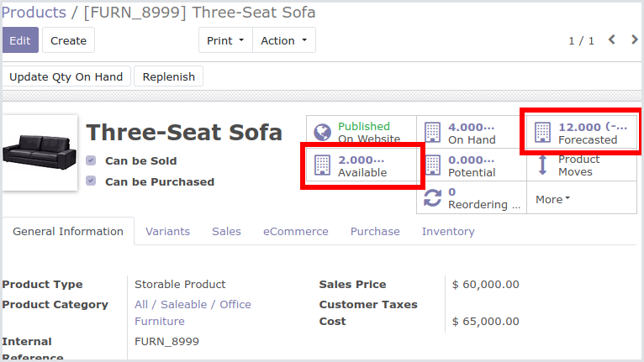The image size is (644, 362).
Task: Click the Reordering refresh icon
Action: tap(432, 198)
